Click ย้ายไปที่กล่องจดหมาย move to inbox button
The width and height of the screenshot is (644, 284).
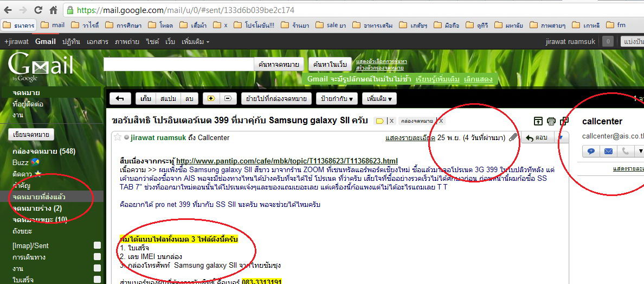(276, 98)
